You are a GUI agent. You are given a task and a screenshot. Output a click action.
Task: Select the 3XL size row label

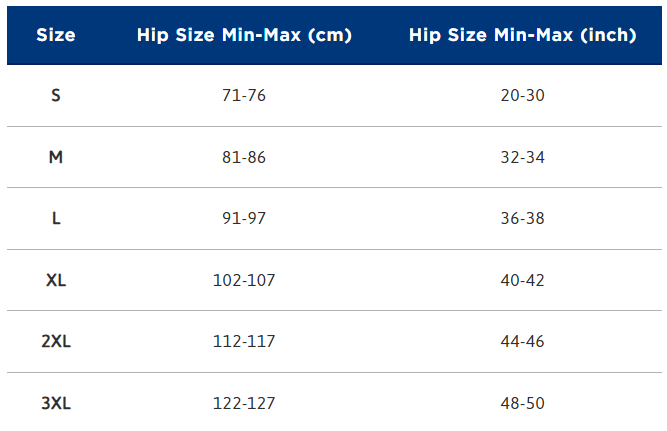coord(56,403)
